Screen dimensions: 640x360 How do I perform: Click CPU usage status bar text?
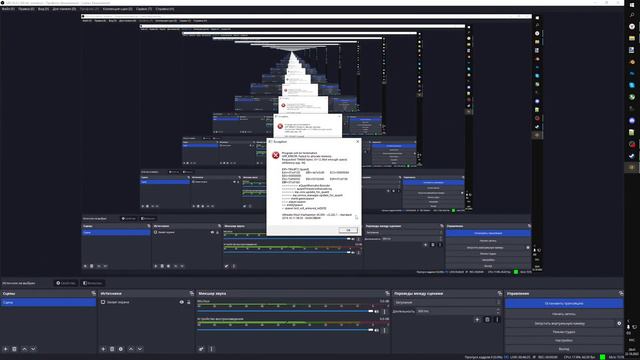pos(580,357)
